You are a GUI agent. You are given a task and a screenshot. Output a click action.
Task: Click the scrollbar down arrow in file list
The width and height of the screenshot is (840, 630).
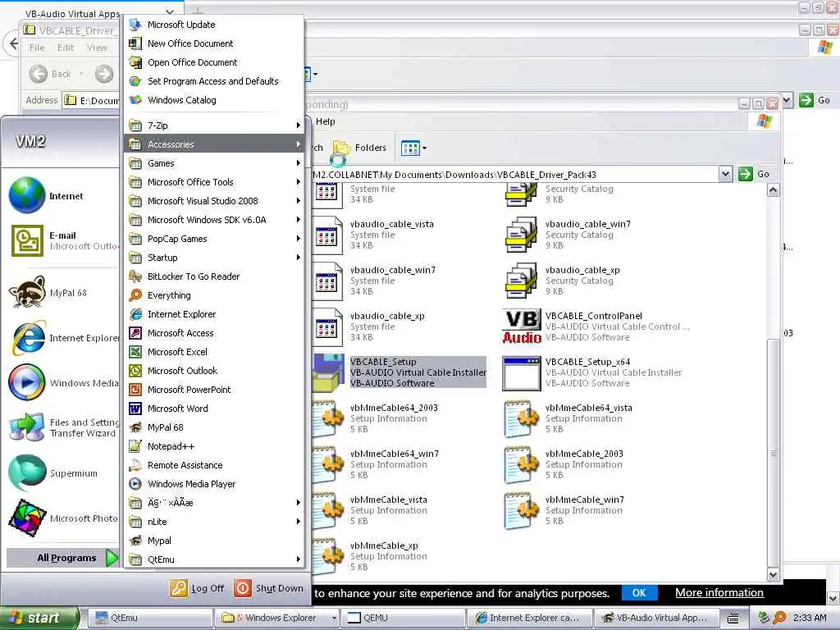click(x=773, y=575)
